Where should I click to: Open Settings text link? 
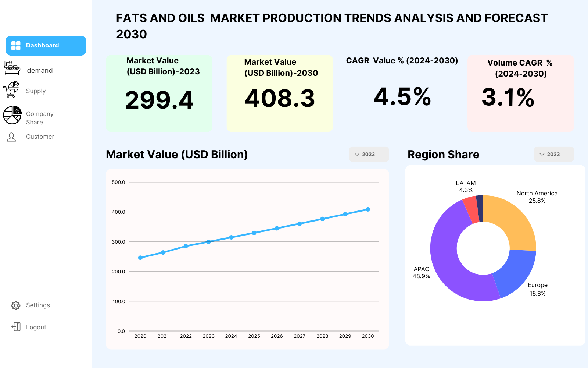[x=38, y=305]
